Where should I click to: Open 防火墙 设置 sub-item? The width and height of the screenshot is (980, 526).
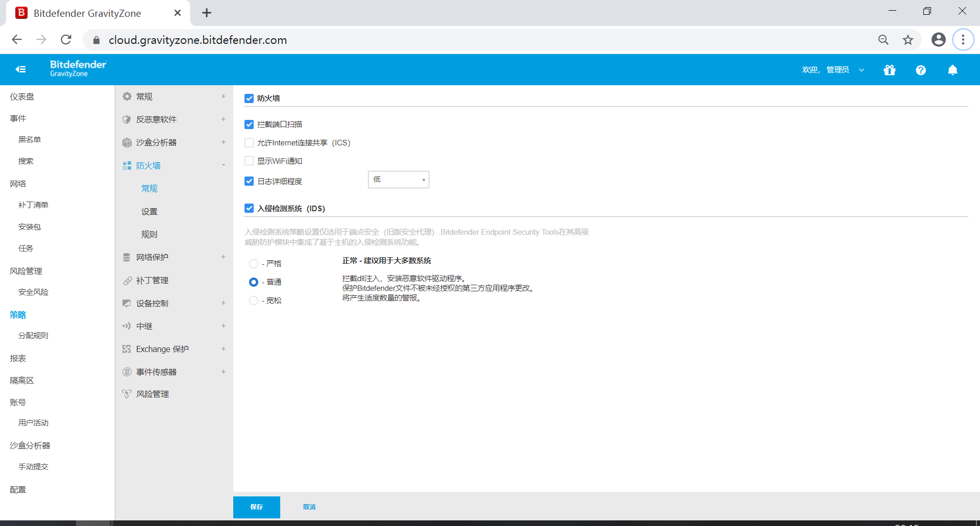click(150, 212)
